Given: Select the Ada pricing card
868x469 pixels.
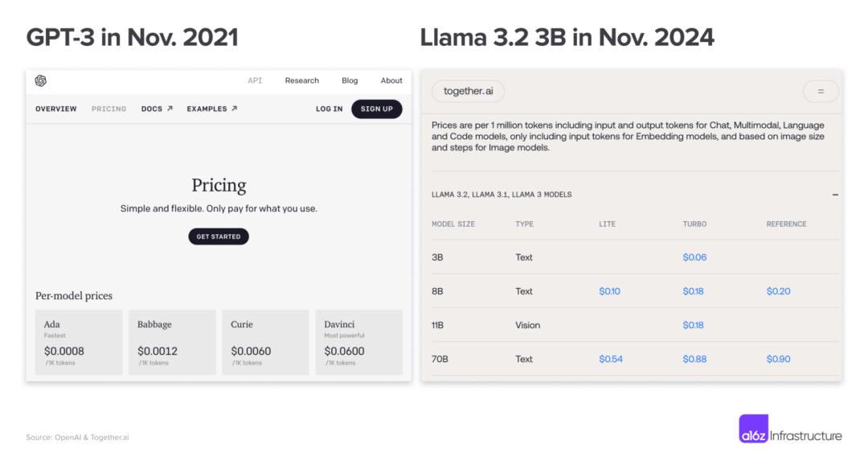Looking at the screenshot, I should [x=79, y=342].
